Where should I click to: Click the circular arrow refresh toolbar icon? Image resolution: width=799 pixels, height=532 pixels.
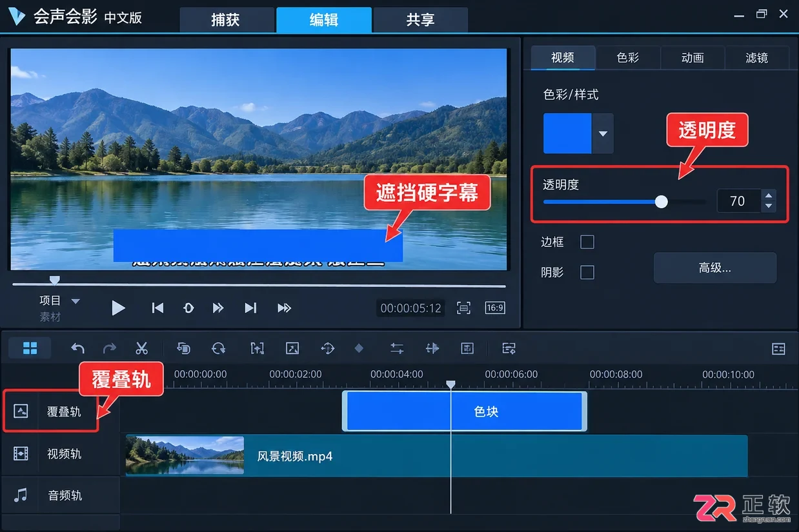click(x=219, y=348)
